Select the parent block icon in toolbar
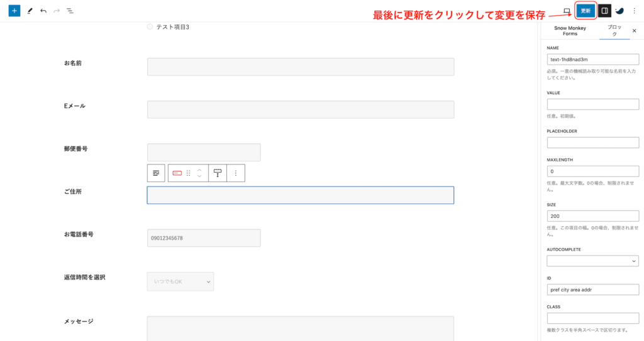The height and width of the screenshot is (341, 644). 156,173
